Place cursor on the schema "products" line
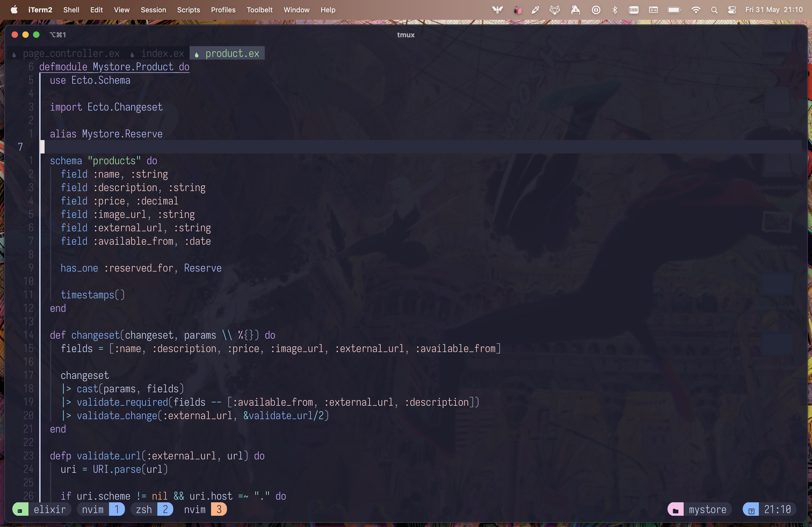Viewport: 812px width, 527px height. point(103,160)
